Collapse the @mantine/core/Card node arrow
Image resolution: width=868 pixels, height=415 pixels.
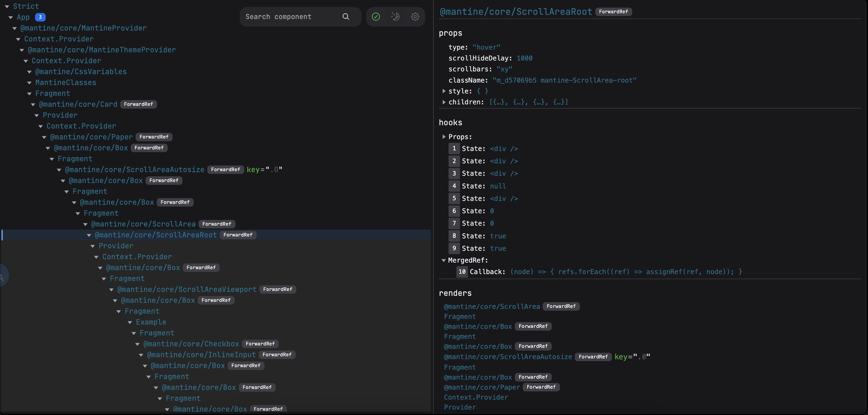(x=33, y=104)
